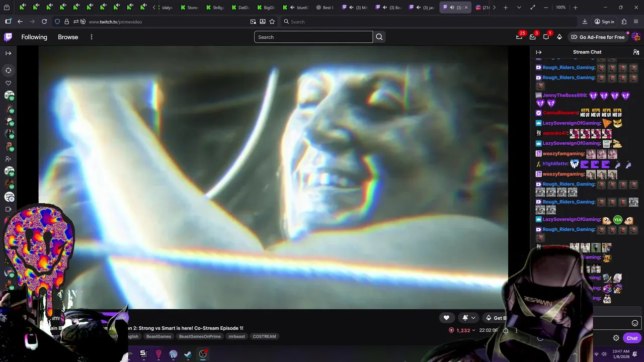Select the BeastGamesOnPrime tag
Viewport: 644px width, 362px height.
click(x=199, y=336)
